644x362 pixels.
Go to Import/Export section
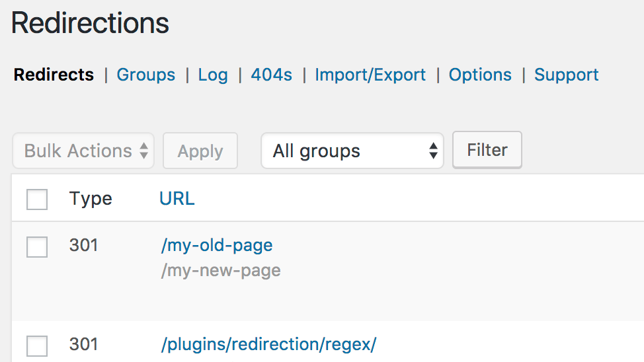coord(370,75)
